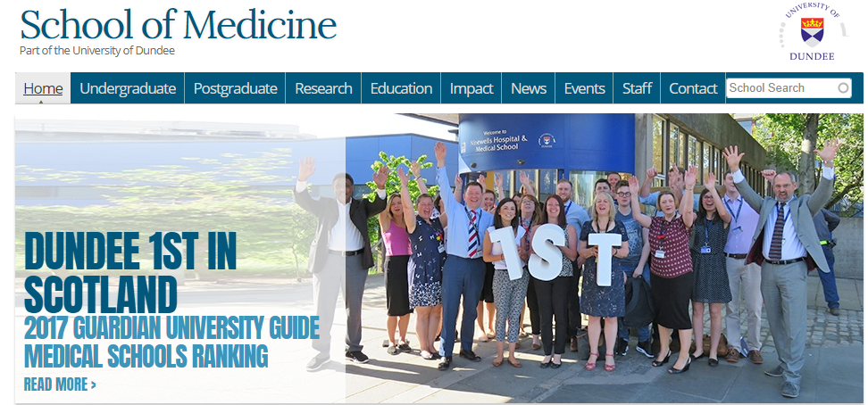The height and width of the screenshot is (405, 868).
Task: Open the Postgraduate menu
Action: tap(235, 88)
